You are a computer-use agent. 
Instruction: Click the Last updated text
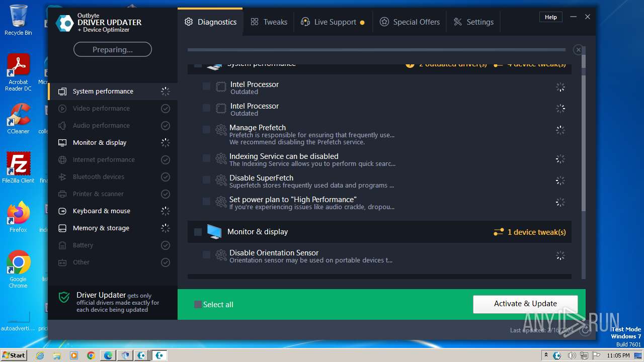(542, 330)
